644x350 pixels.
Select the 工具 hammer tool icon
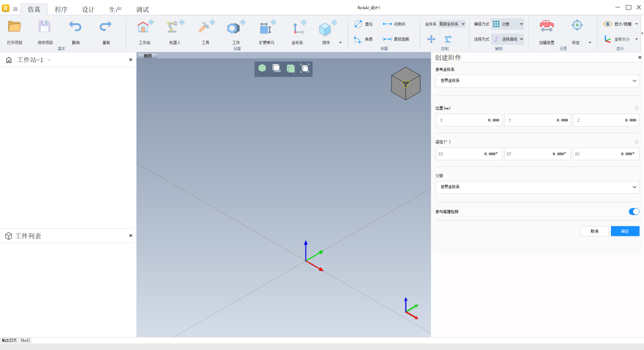click(206, 28)
